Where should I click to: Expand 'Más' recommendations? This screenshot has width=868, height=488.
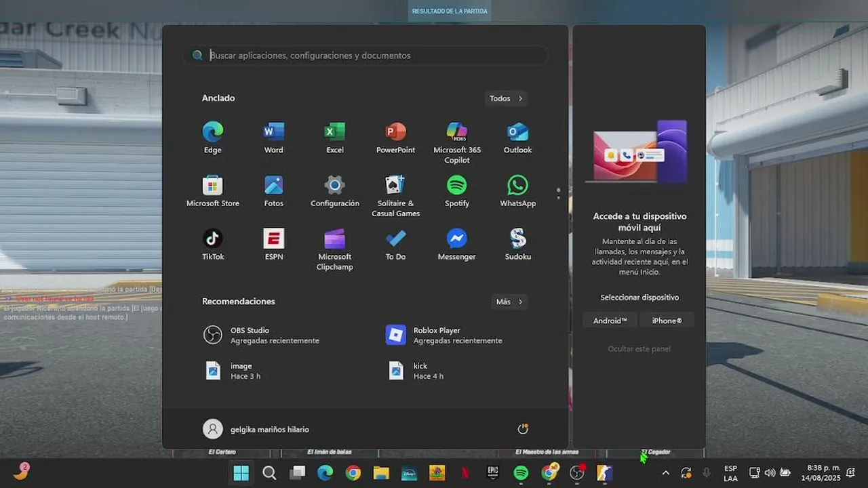point(509,302)
